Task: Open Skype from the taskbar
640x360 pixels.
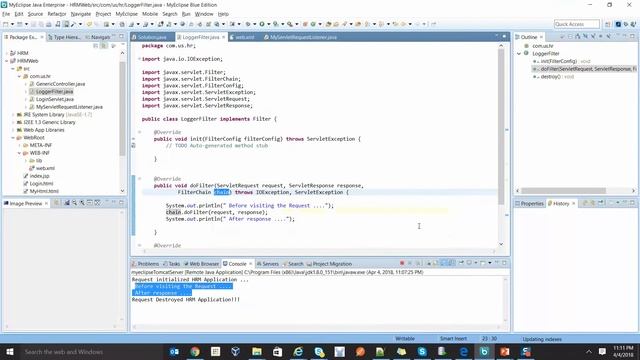Action: [x=422, y=352]
